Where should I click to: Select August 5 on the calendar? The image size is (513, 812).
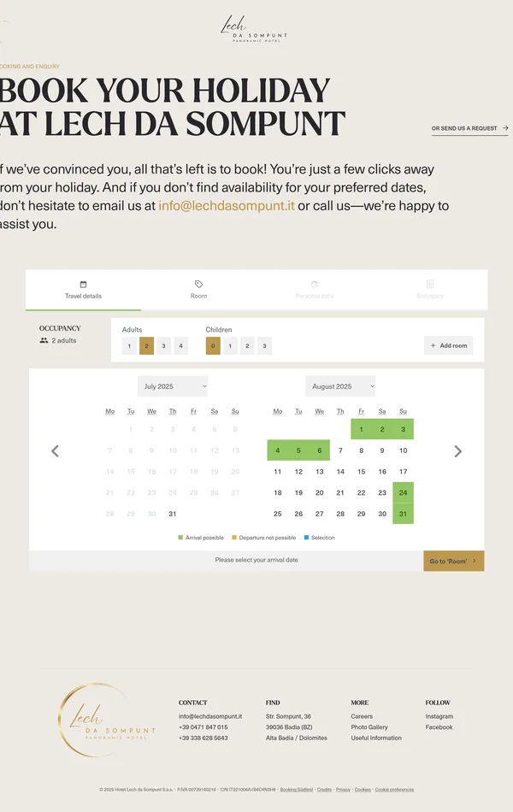(298, 450)
